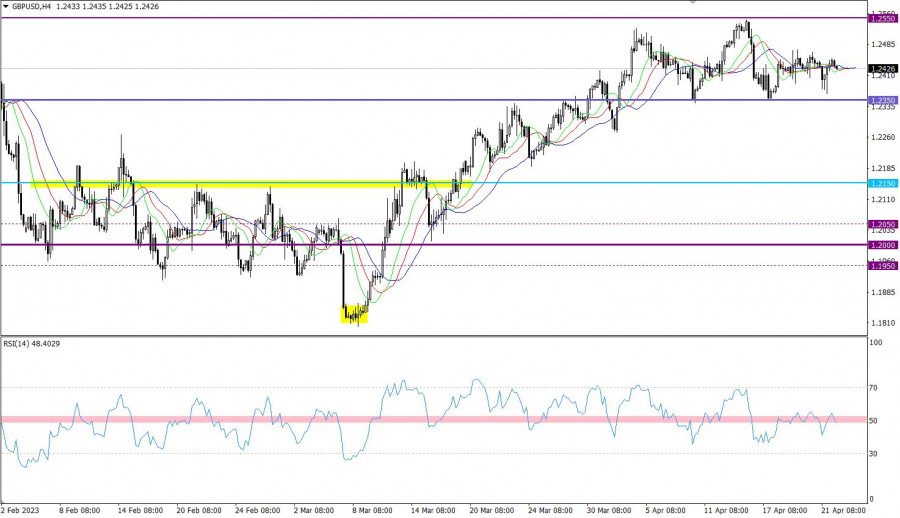
Task: Select the 1.2550 resistance level price tag
Action: coord(882,19)
